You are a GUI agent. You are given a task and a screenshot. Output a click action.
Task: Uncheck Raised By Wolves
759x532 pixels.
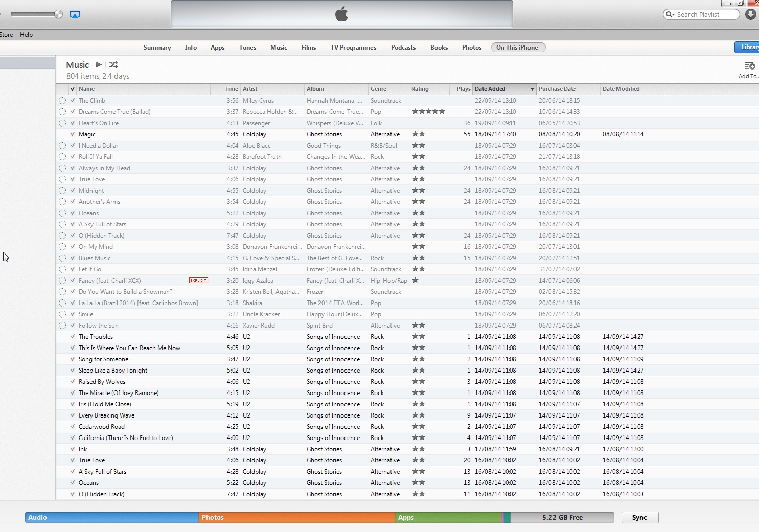click(x=73, y=382)
